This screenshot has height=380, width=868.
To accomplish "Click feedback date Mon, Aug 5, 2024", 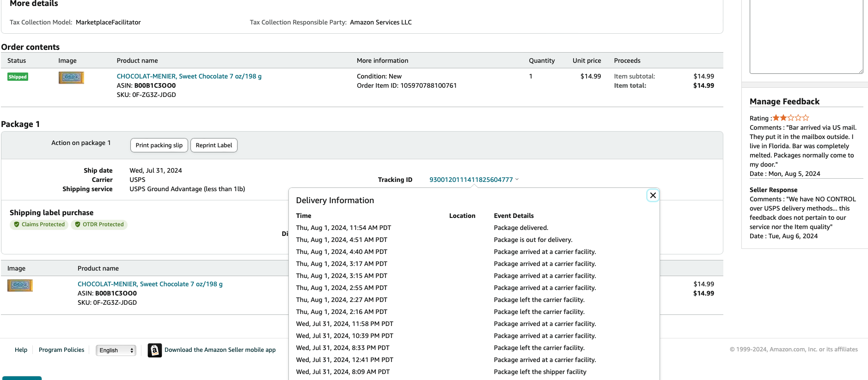I will pyautogui.click(x=794, y=174).
